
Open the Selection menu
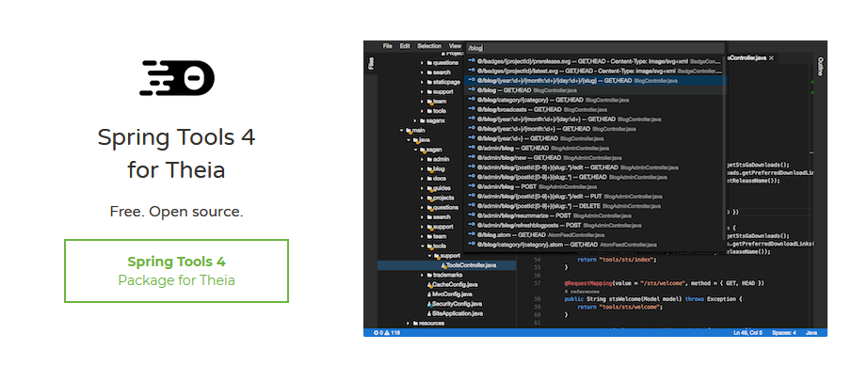(429, 46)
